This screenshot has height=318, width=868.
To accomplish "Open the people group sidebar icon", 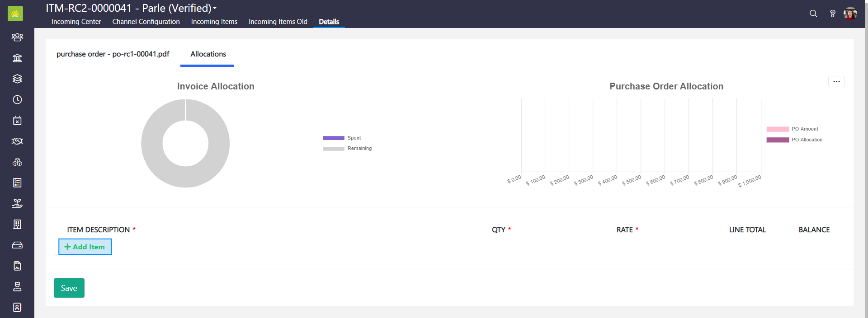I will pyautogui.click(x=17, y=37).
